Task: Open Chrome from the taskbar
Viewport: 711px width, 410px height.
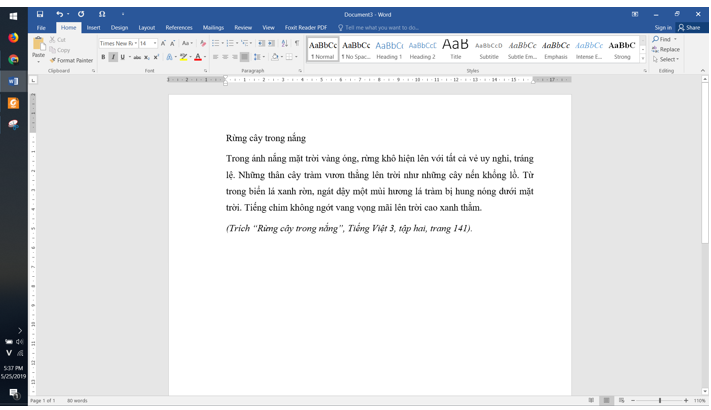Action: point(13,59)
